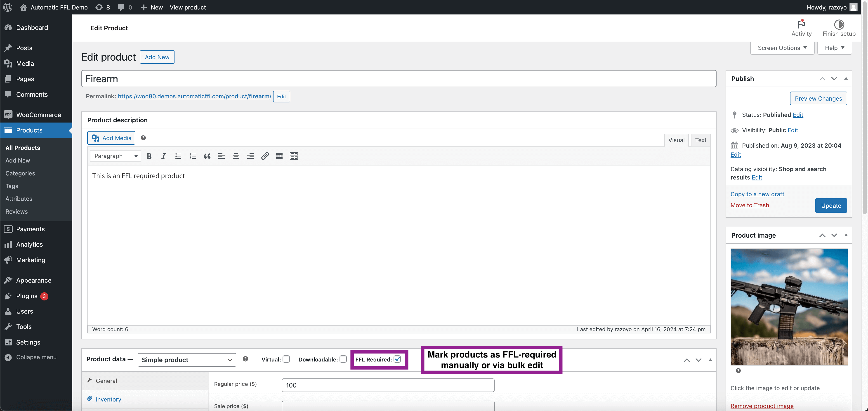Click the numbered list icon
868x411 pixels.
click(x=192, y=156)
